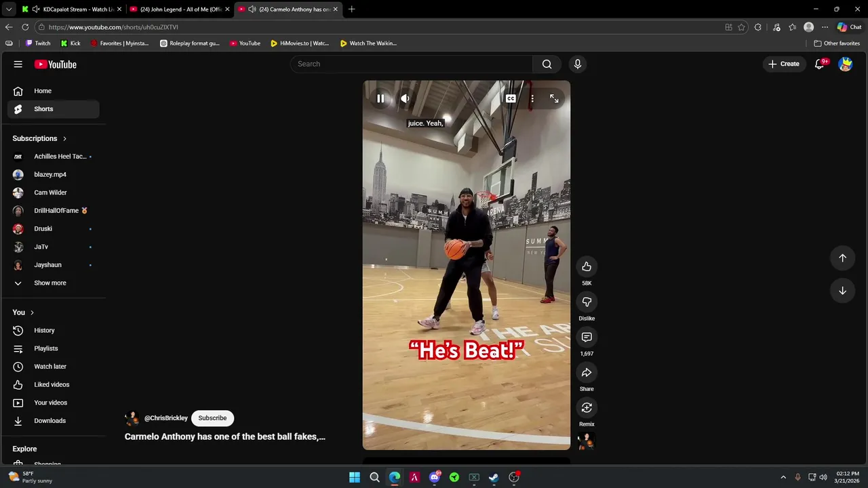The height and width of the screenshot is (488, 868).
Task: Reload the YouTube page
Action: point(25,27)
